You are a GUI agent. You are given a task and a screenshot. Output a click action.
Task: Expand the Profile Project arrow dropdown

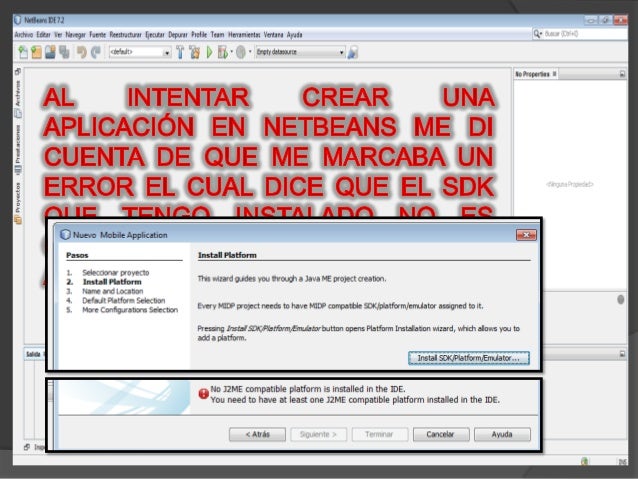(250, 52)
